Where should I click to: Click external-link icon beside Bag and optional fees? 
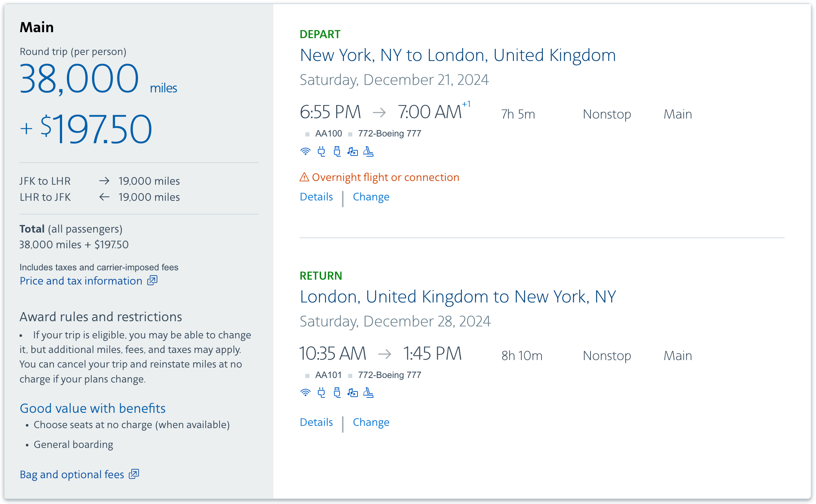134,474
